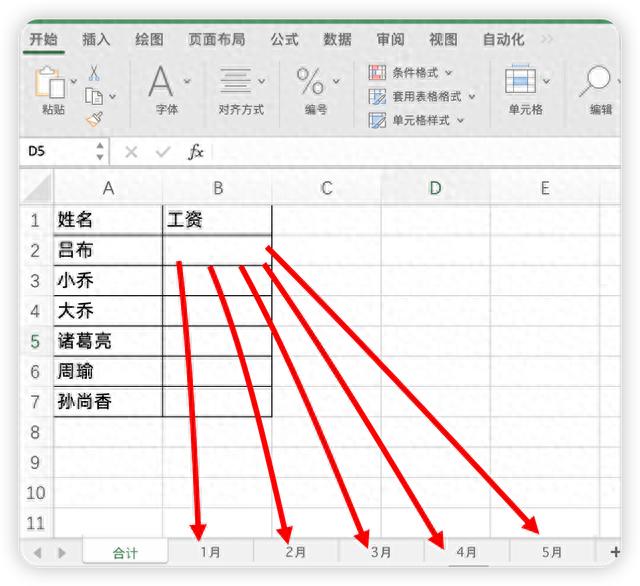Switch to the 视图 ribbon tab
640x586 pixels.
(444, 40)
